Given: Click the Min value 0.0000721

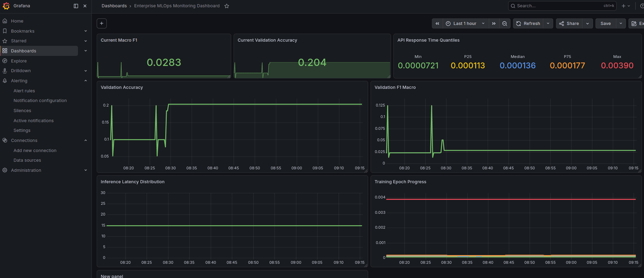Looking at the screenshot, I should (x=418, y=66).
